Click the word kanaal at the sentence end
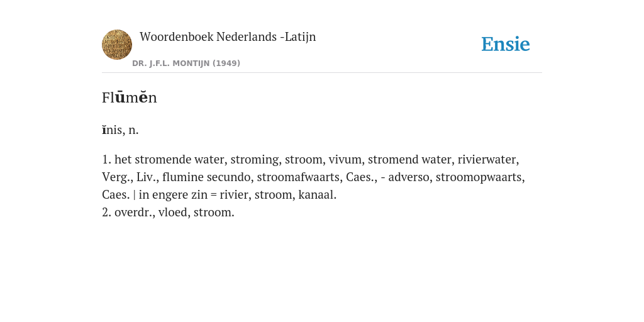Viewport: 644px width, 322px height. (x=316, y=195)
